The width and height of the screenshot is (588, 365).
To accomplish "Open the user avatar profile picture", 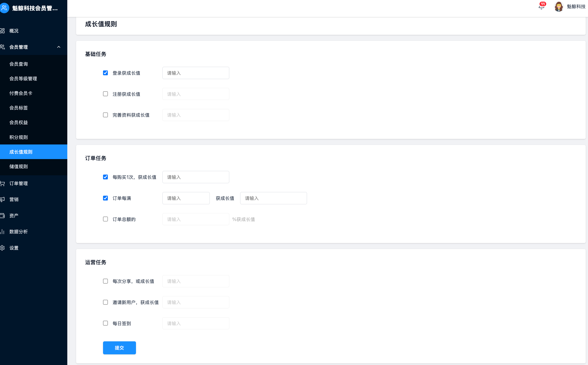I will 559,6.
